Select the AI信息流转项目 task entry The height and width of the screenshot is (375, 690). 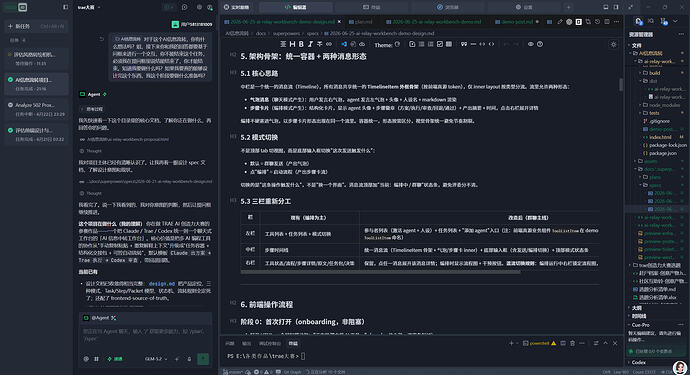click(x=36, y=84)
